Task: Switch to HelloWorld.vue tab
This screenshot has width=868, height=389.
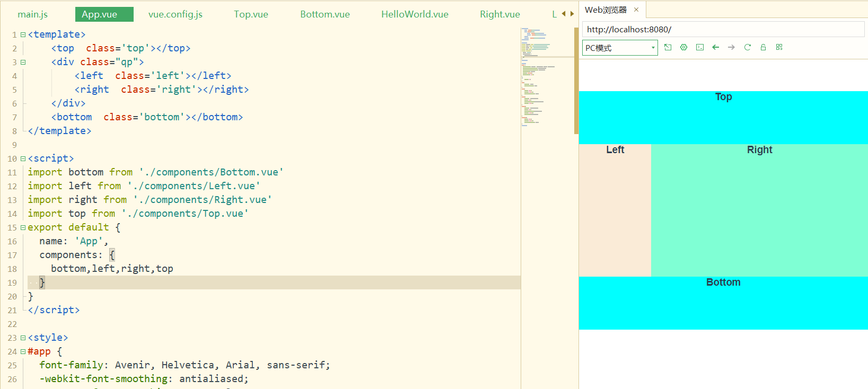Action: click(x=415, y=14)
